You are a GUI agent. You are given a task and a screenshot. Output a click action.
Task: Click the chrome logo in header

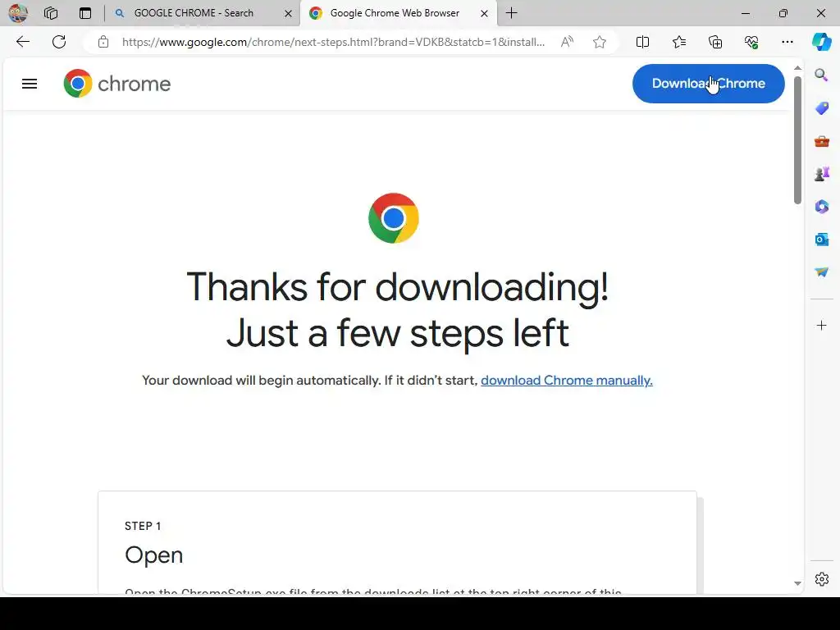[x=116, y=84]
